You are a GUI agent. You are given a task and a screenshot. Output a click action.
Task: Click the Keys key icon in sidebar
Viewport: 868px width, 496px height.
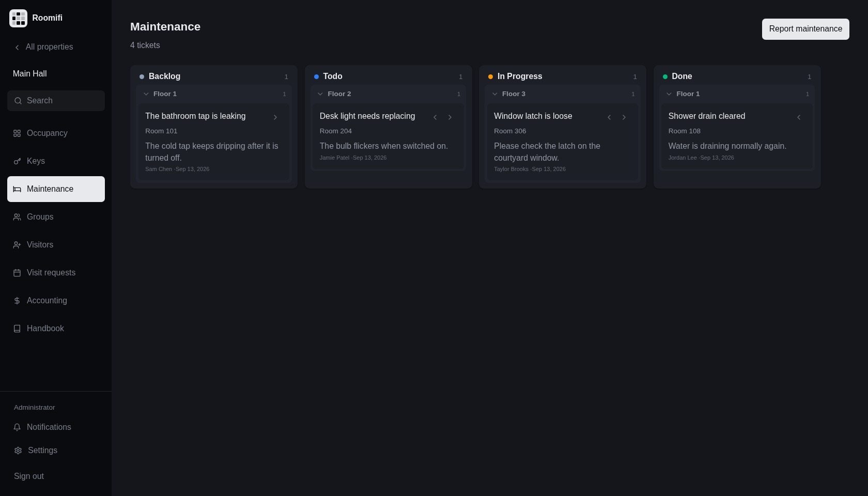(17, 161)
